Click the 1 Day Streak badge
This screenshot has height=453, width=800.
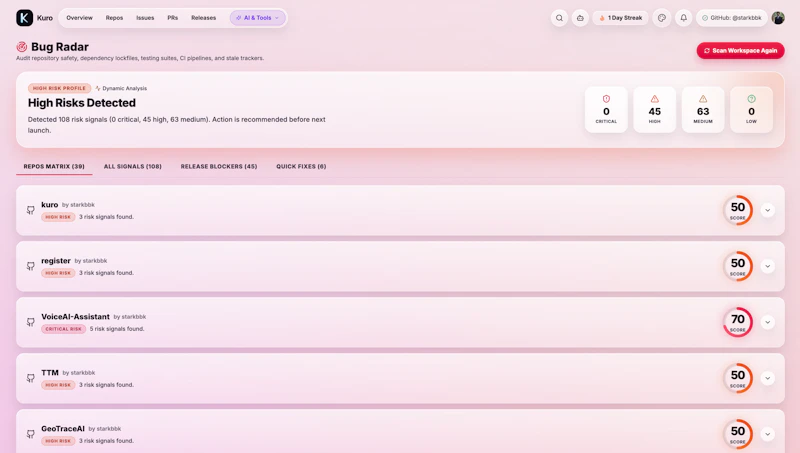tap(620, 18)
